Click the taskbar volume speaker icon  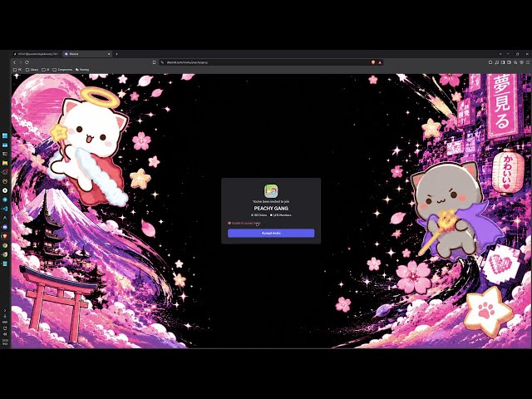point(5,334)
